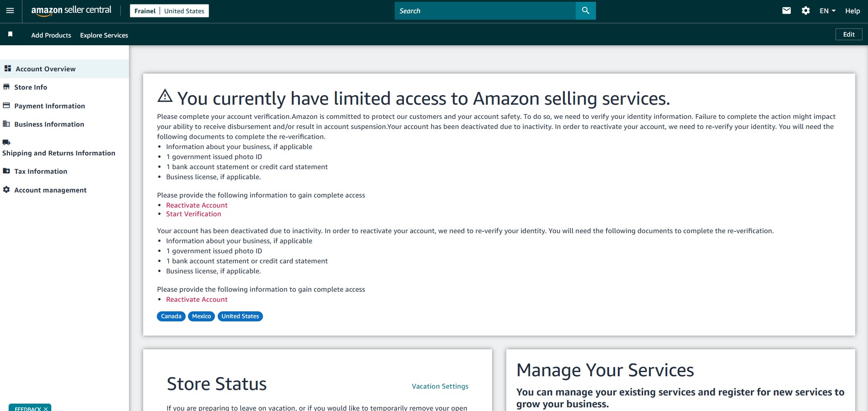Screen dimensions: 868x411
Task: Open the Frainel United States store switcher
Action: [169, 11]
